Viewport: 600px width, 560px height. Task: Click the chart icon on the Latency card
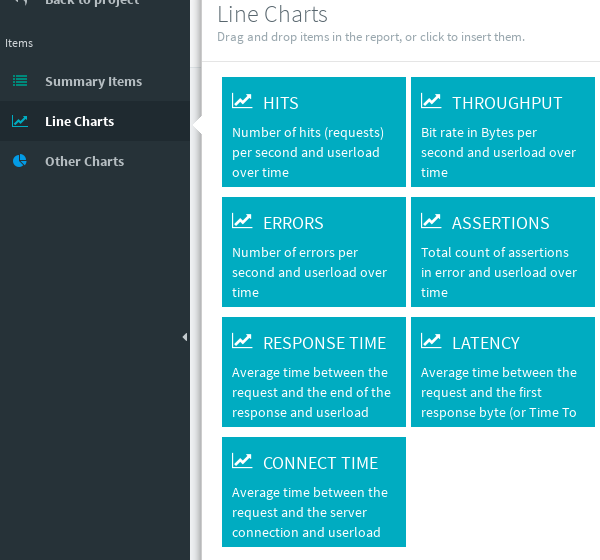click(431, 341)
